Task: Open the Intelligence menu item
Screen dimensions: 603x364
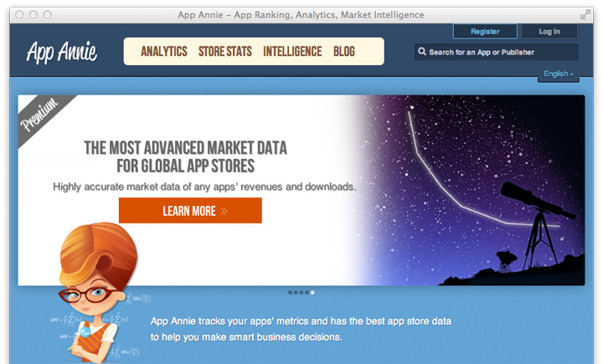Action: pyautogui.click(x=292, y=52)
